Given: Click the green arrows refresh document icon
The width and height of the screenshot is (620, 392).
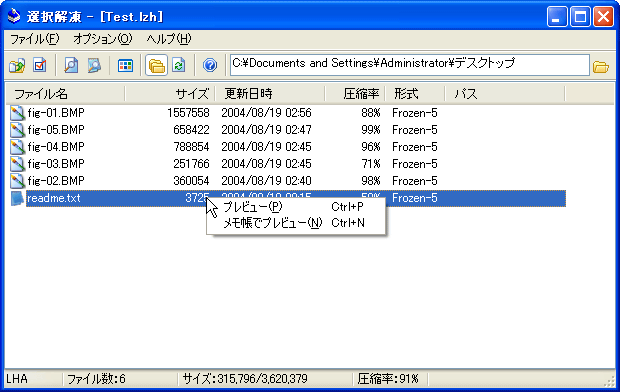Looking at the screenshot, I should coord(179,65).
